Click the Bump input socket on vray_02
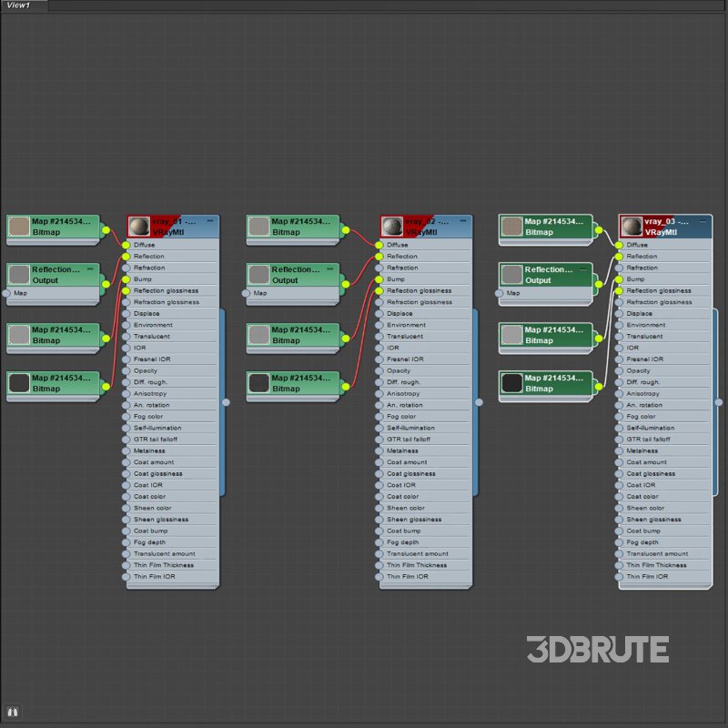Image resolution: width=728 pixels, height=728 pixels. click(x=379, y=279)
